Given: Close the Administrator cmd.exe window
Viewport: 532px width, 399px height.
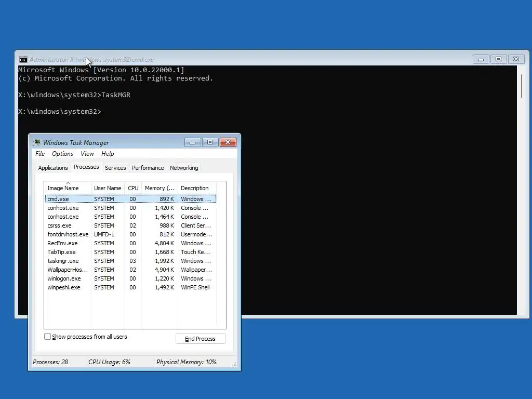Looking at the screenshot, I should point(516,59).
